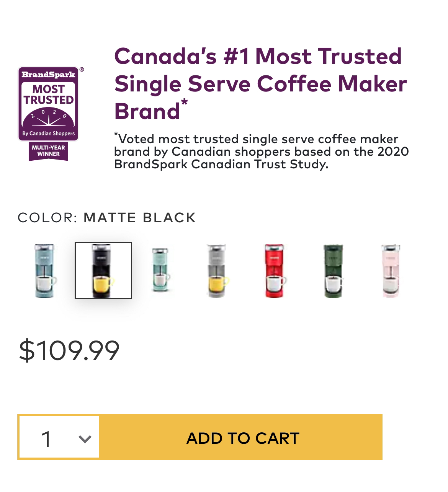Viewport: 448px width, 492px height.
Task: Click the By Canadian Shoppers badge text
Action: tap(49, 134)
